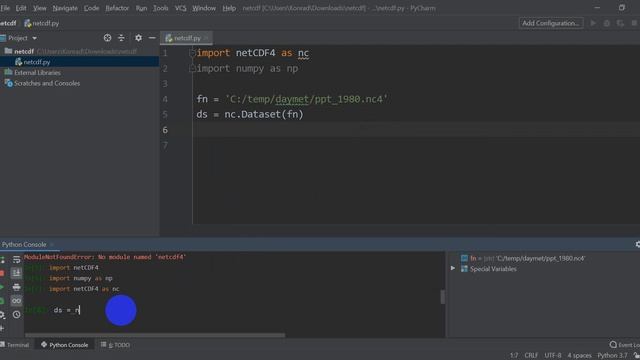Image resolution: width=640 pixels, height=360 pixels.
Task: Click the Python 3.7 interpreter indicator
Action: (x=612, y=356)
